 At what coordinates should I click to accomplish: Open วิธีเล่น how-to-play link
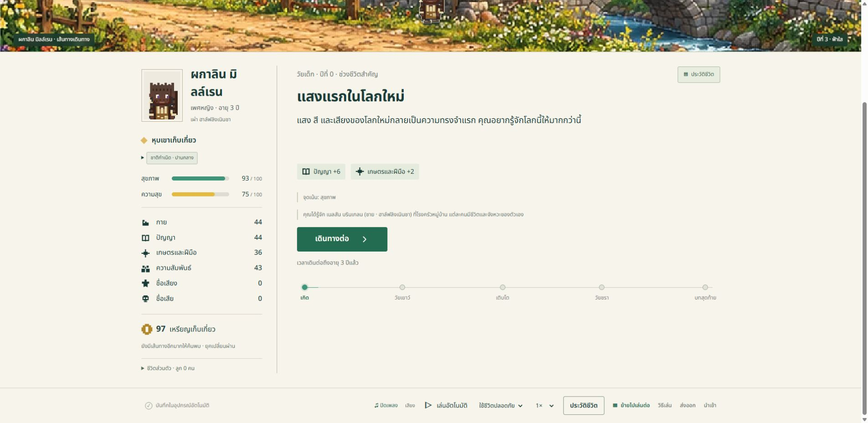click(x=665, y=405)
